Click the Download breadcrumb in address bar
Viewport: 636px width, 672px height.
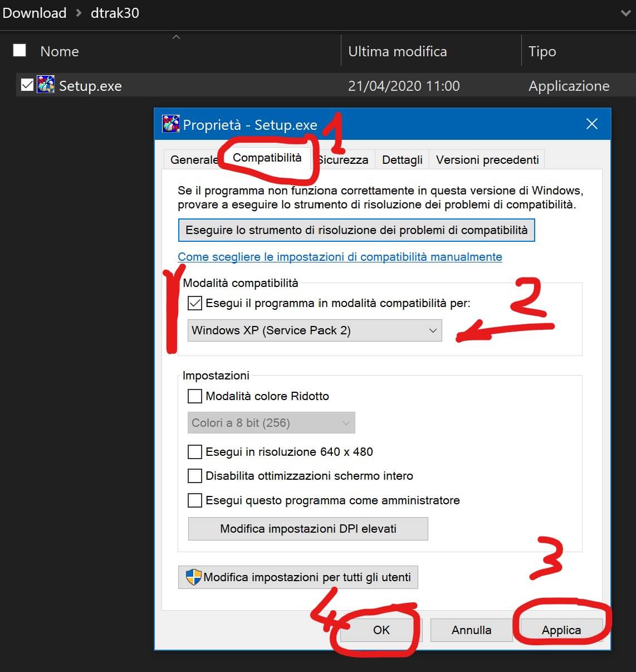[35, 13]
